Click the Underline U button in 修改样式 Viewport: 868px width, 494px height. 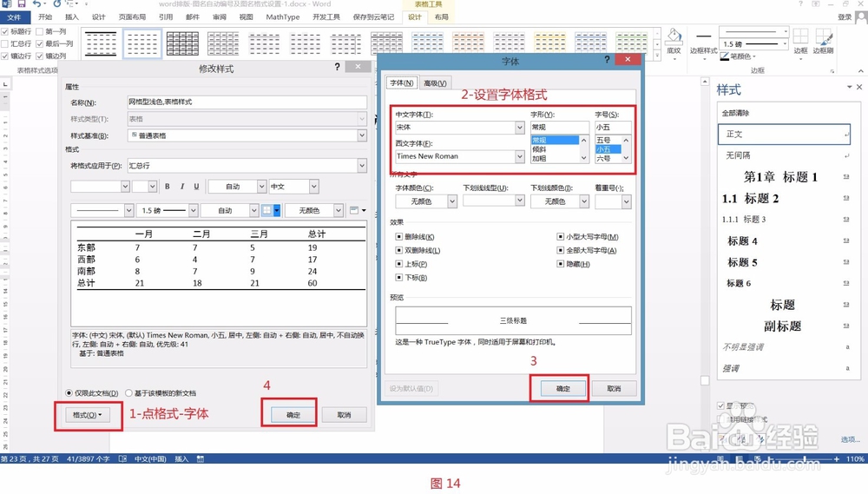point(196,187)
